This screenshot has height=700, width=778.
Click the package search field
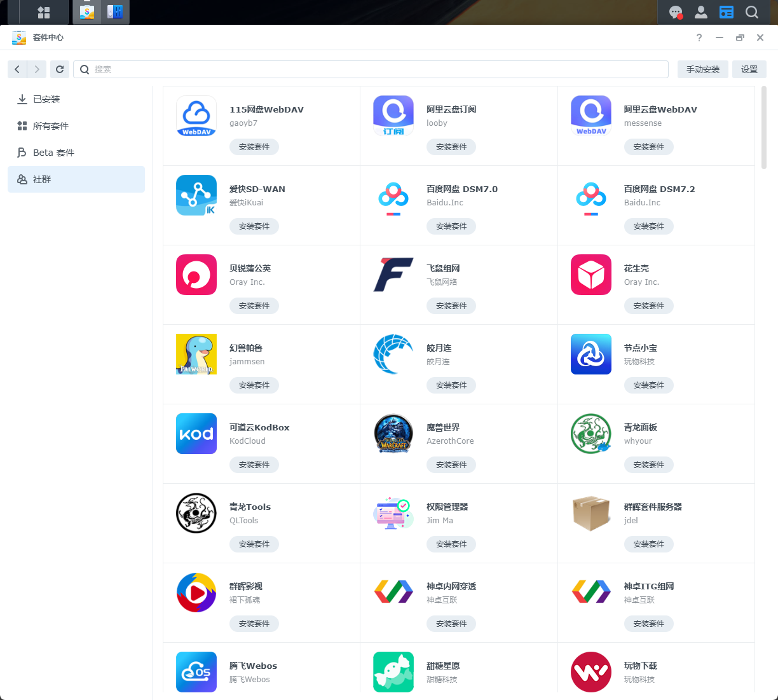pyautogui.click(x=371, y=69)
